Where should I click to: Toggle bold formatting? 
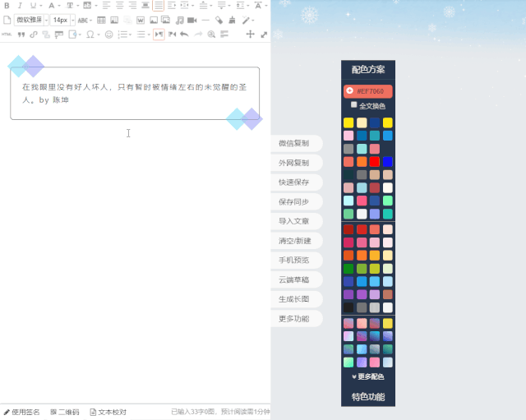click(7, 6)
